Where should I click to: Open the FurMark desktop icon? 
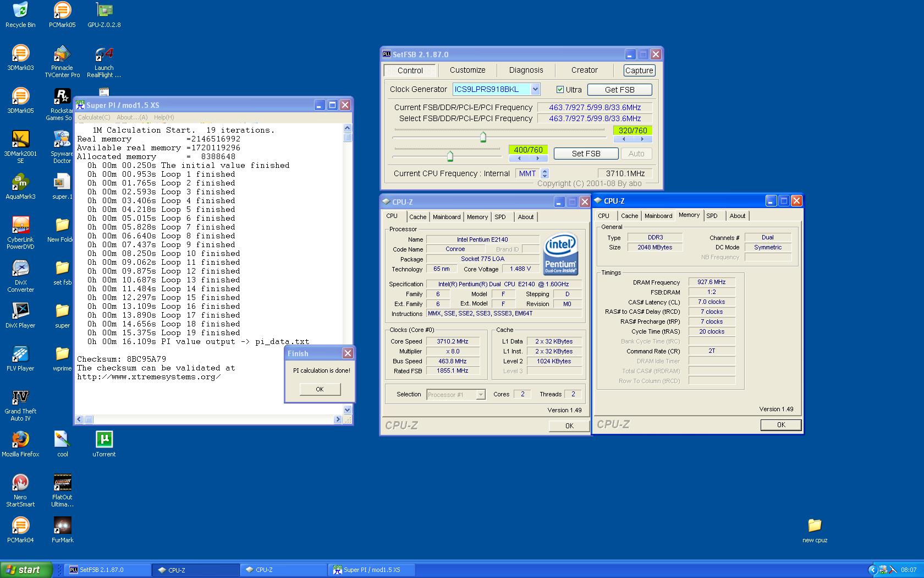pyautogui.click(x=62, y=530)
